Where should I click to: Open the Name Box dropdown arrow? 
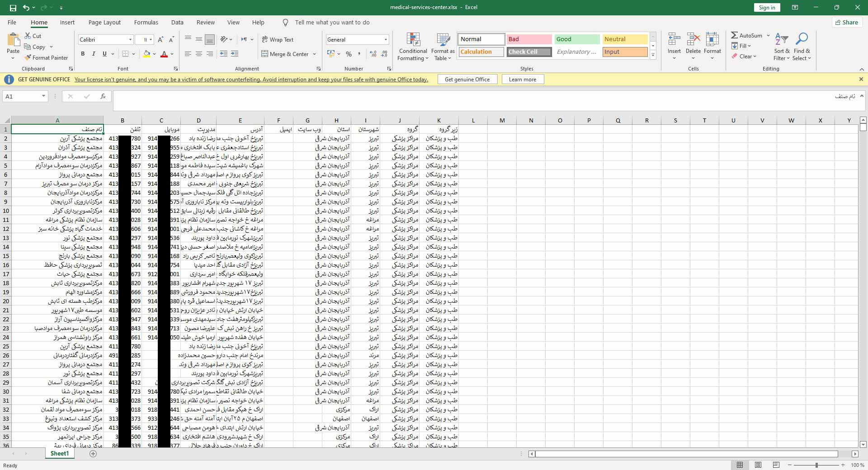pyautogui.click(x=43, y=96)
